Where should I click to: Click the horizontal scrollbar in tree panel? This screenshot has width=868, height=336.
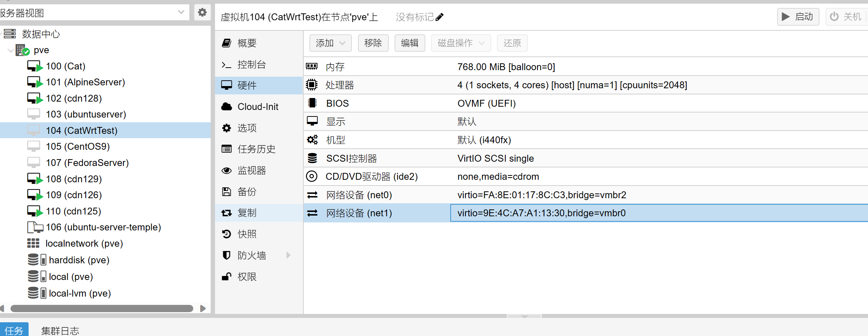coord(101,309)
